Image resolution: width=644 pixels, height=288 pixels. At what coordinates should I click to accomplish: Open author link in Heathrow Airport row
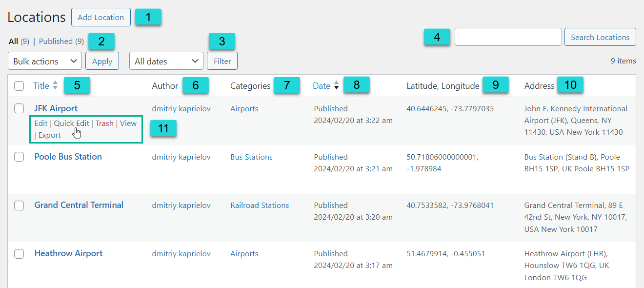tap(181, 253)
